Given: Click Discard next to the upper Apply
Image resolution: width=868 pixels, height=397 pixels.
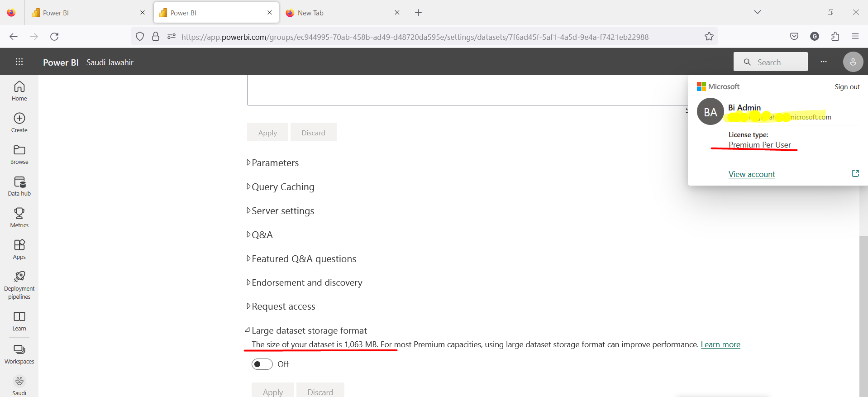Looking at the screenshot, I should (x=313, y=133).
